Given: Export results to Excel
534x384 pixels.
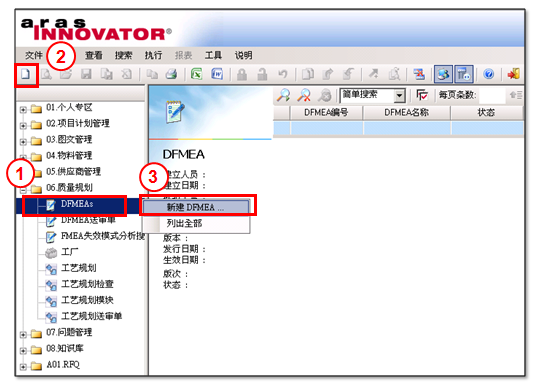Looking at the screenshot, I should click(x=197, y=74).
